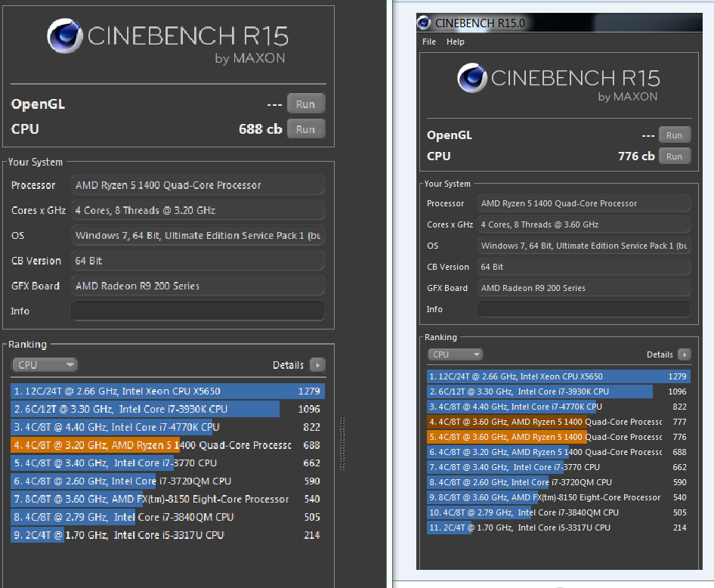Select FX-8150 ranking row in left window
The height and width of the screenshot is (588, 714).
click(168, 499)
